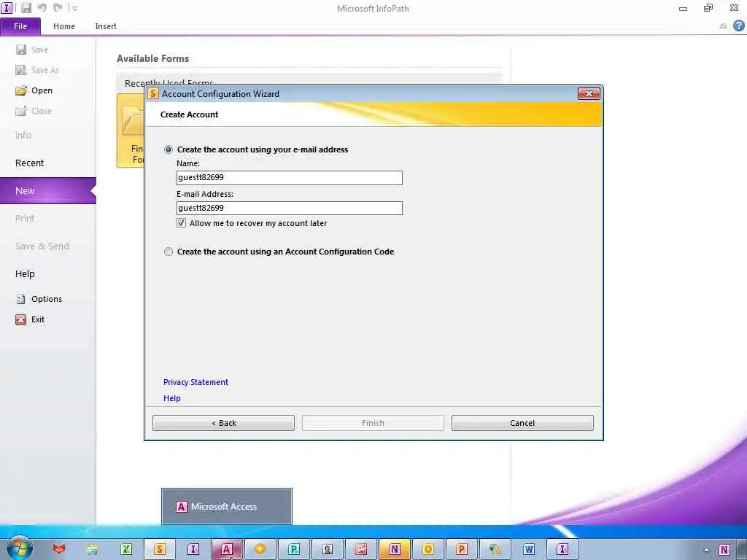This screenshot has width=747, height=560.
Task: Select New in the backstage sidebar
Action: click(47, 190)
